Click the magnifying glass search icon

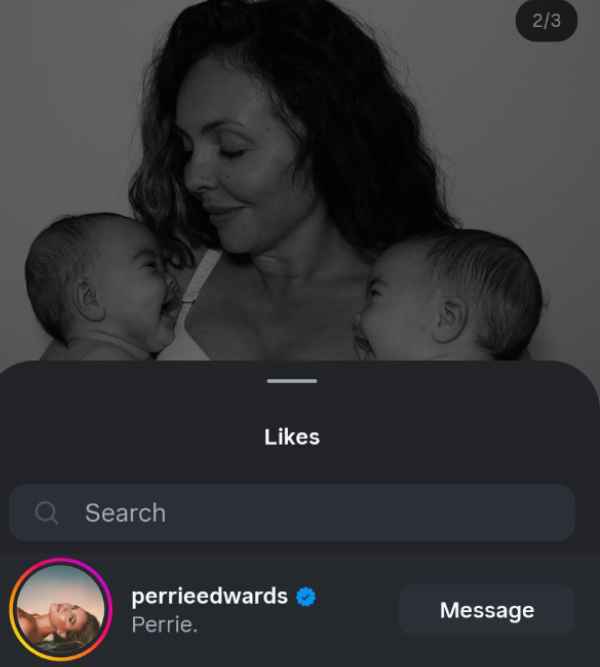tap(46, 513)
